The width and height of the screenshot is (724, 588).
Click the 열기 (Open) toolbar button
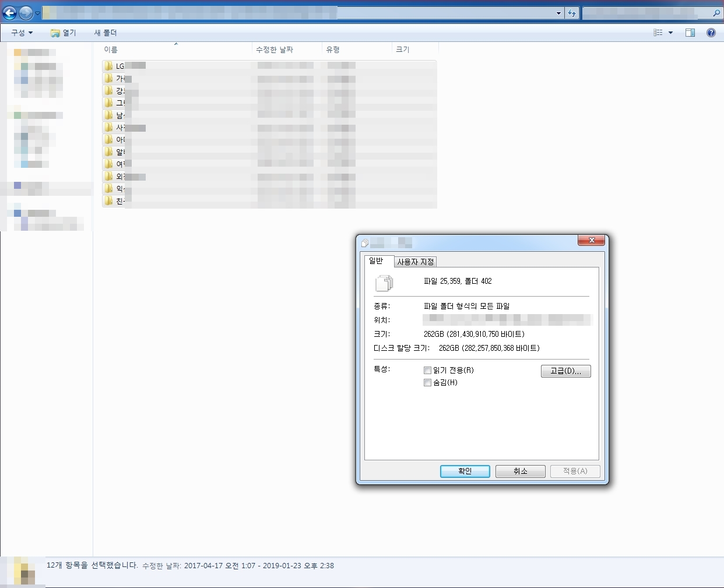[64, 33]
